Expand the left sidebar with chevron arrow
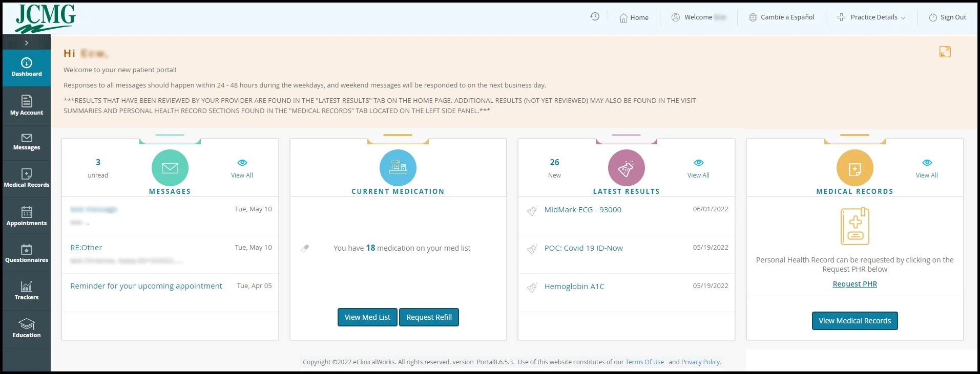Viewport: 980px width, 374px height. [27, 43]
